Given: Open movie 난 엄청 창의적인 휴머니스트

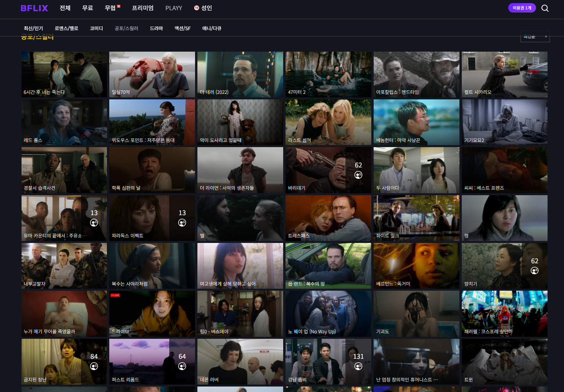Looking at the screenshot, I should coord(416,361).
